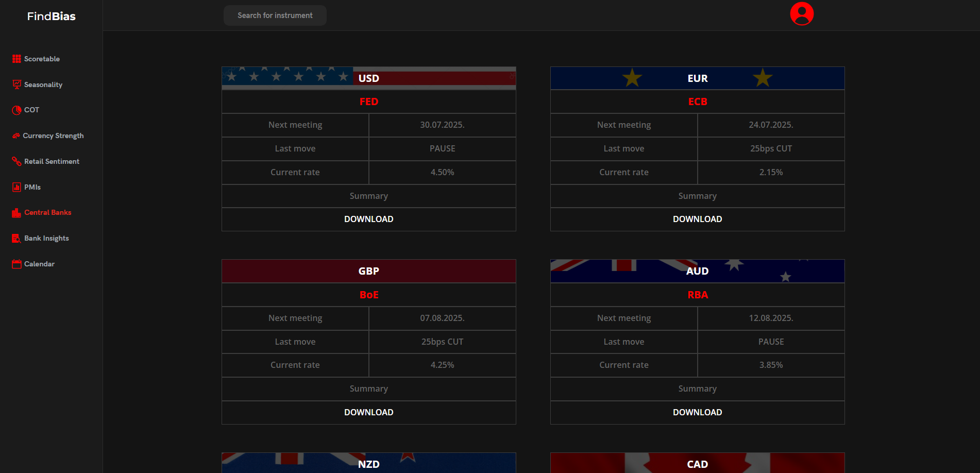Click the Bank Insights icon
The image size is (980, 473).
pyautogui.click(x=16, y=239)
